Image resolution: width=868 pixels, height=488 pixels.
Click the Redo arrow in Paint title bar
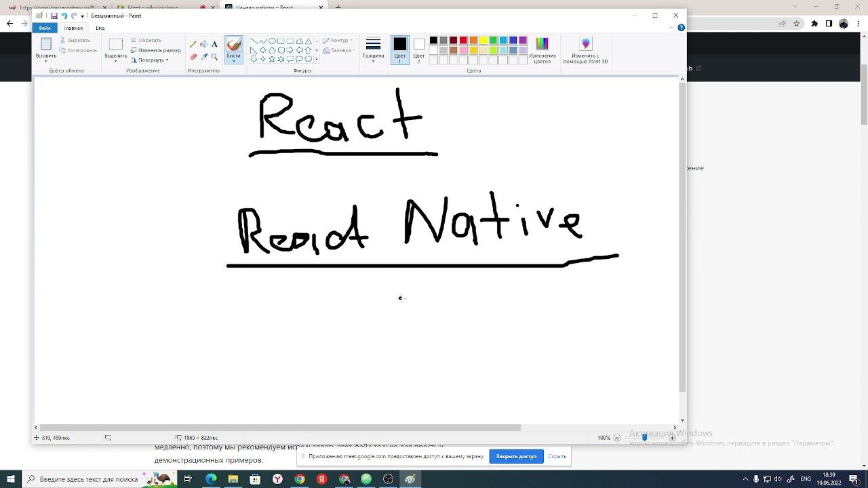click(x=73, y=16)
